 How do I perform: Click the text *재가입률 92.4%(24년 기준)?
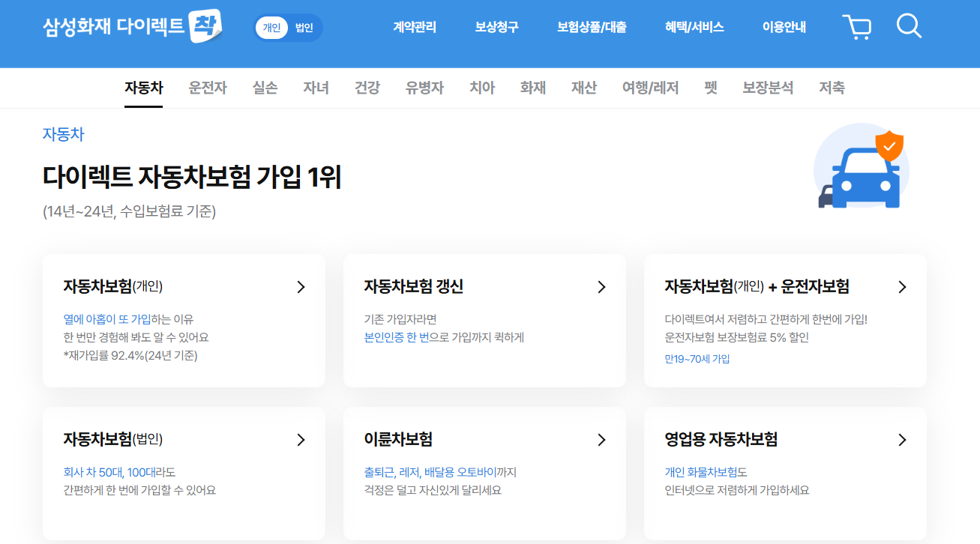pos(130,356)
